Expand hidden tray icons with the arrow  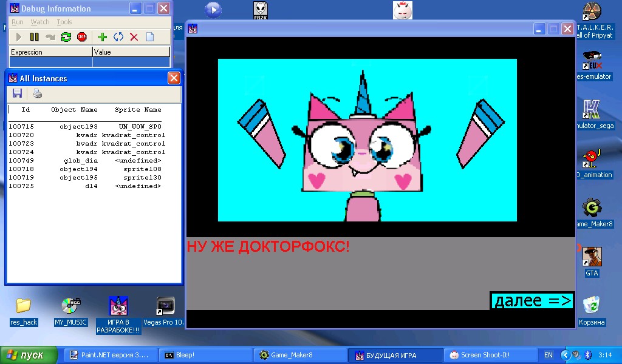(566, 356)
